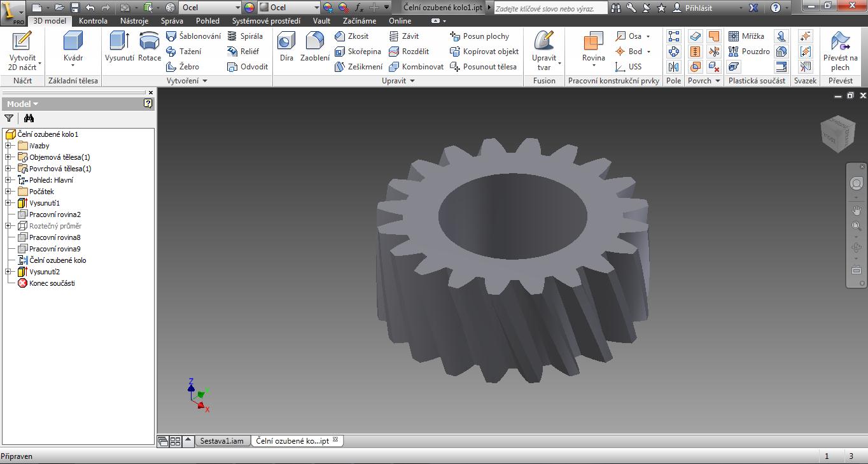Open file via folder toolbar icon

point(59,8)
